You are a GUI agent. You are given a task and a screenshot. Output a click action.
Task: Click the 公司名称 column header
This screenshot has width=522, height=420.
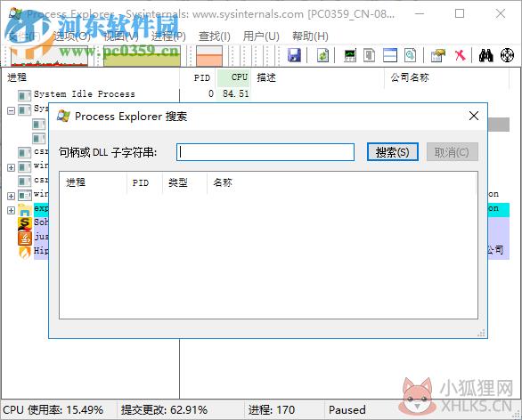pyautogui.click(x=446, y=77)
